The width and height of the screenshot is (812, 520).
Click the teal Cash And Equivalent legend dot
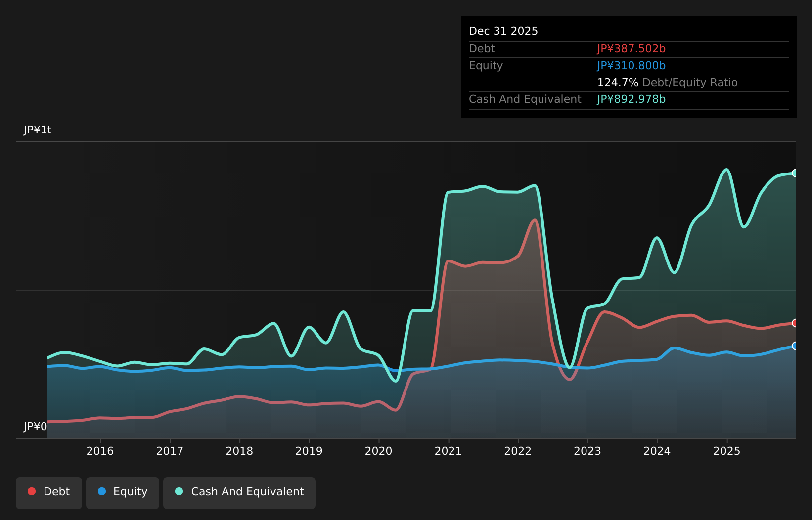(178, 491)
